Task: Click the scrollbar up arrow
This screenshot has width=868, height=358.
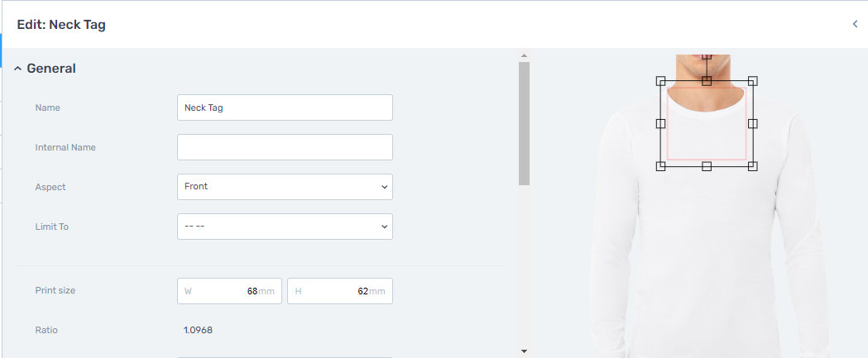Action: (525, 55)
